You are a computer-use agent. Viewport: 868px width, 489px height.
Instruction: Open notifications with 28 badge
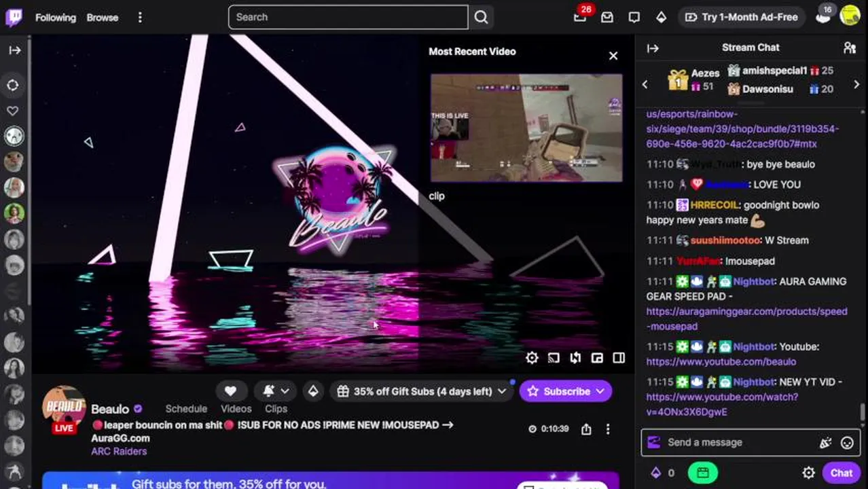[x=581, y=17]
